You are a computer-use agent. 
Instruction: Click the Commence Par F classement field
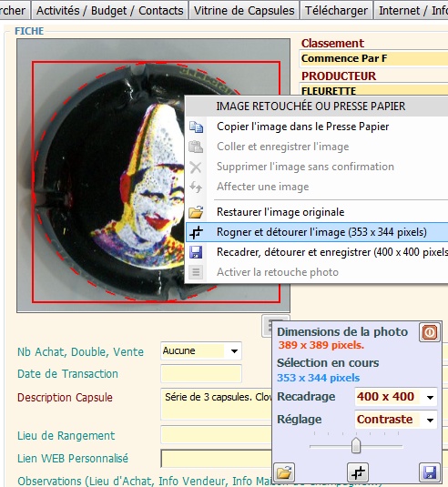click(374, 58)
